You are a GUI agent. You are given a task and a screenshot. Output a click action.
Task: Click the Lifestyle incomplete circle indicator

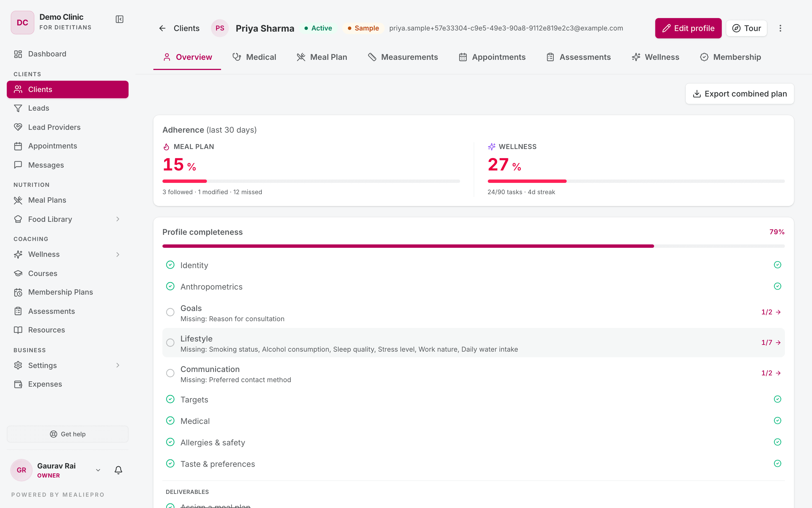pos(171,342)
